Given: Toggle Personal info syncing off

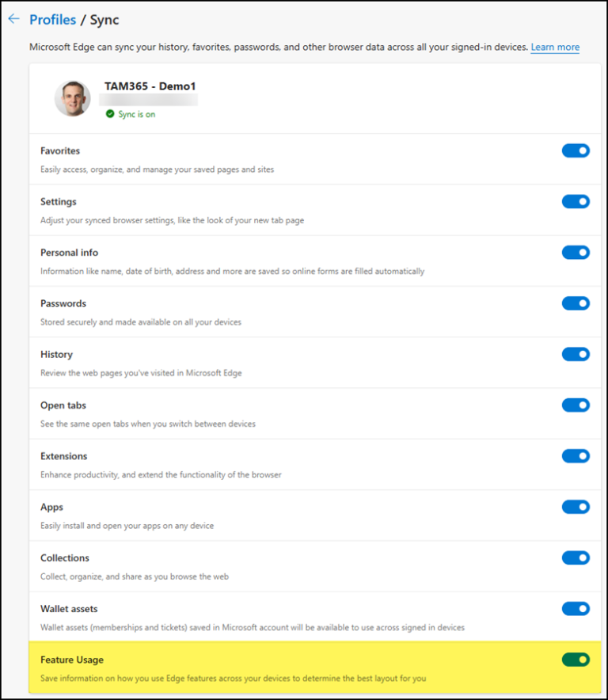Looking at the screenshot, I should [x=576, y=252].
